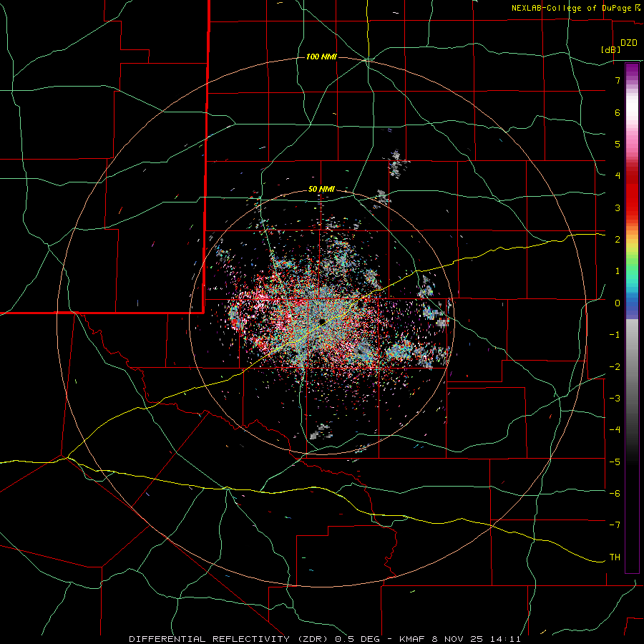Click the [dB] unit label

[x=611, y=49]
